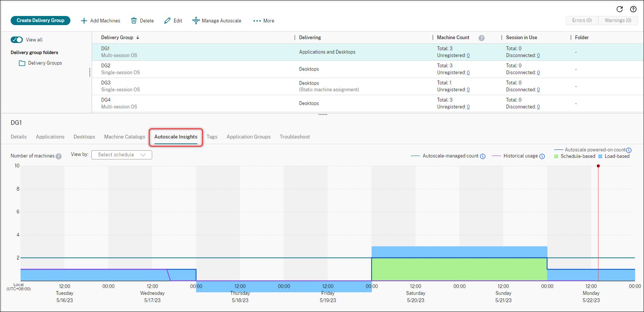Open the help question mark icon
This screenshot has height=312, width=644.
tap(633, 9)
